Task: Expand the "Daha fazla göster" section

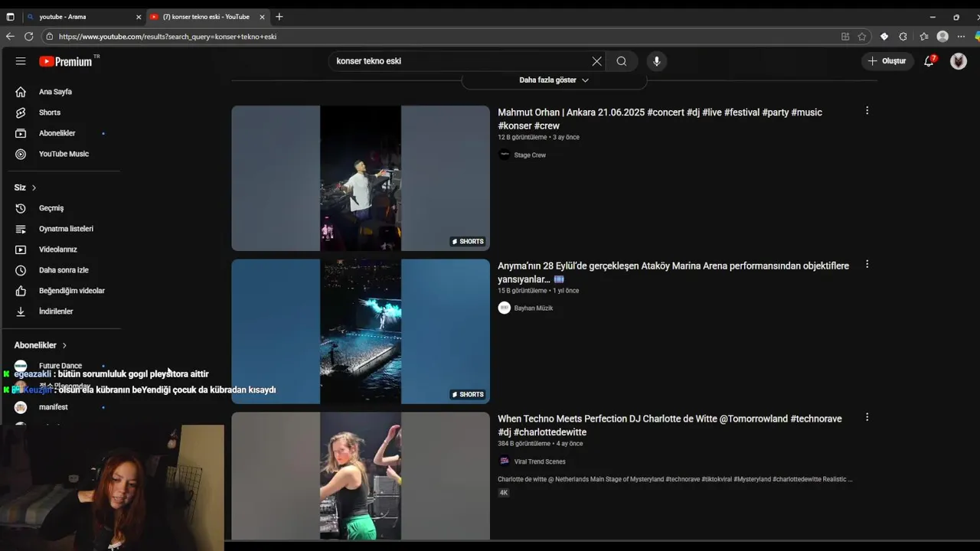Action: point(554,80)
